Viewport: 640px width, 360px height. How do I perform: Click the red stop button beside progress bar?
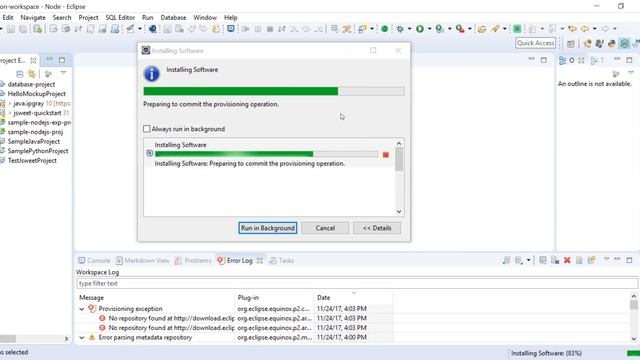coord(386,155)
